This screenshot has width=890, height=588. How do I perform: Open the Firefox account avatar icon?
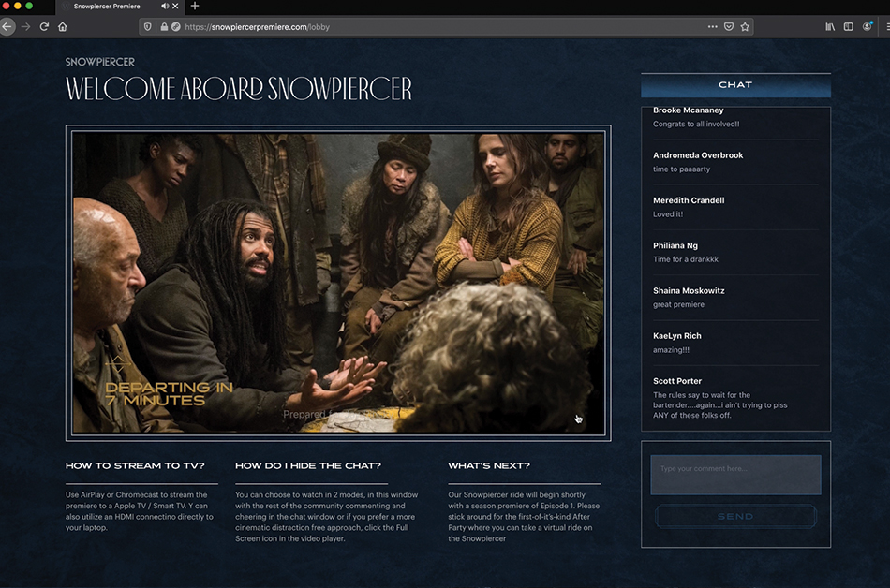[868, 26]
